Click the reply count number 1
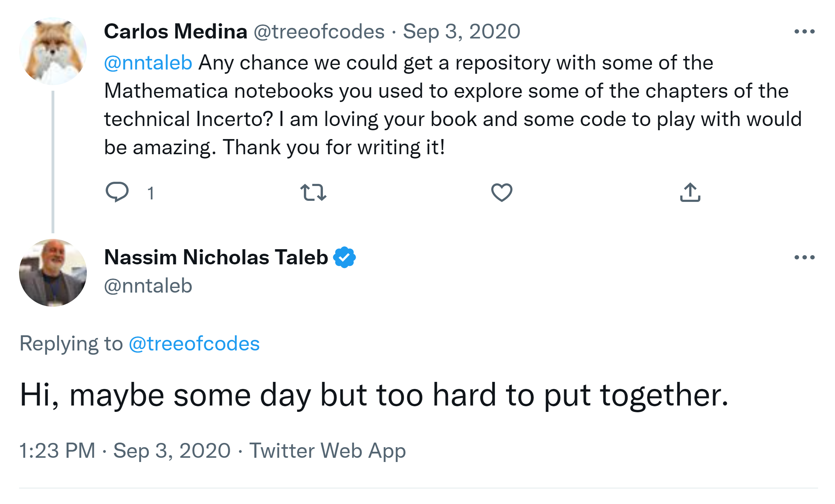Screen dimensions: 835x504 (151, 193)
